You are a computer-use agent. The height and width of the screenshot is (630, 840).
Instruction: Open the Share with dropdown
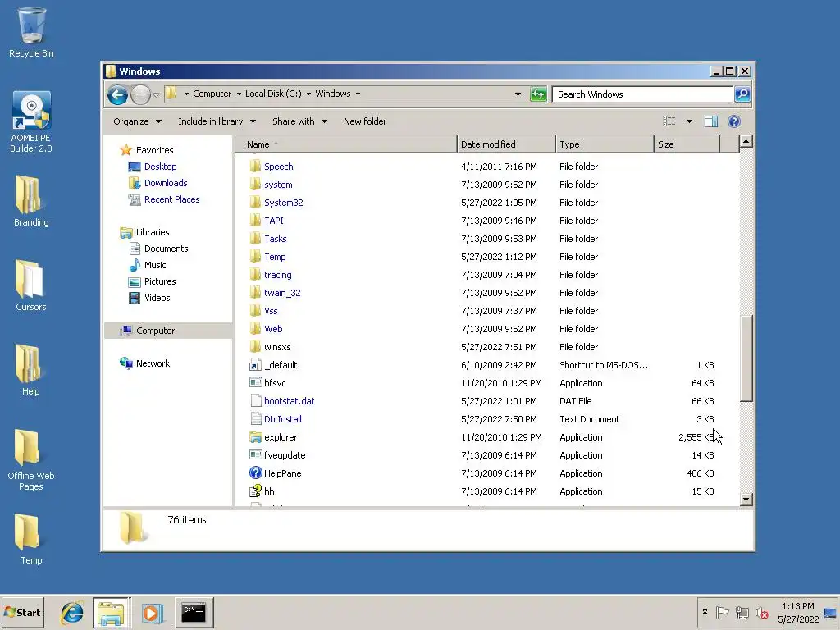click(x=299, y=121)
